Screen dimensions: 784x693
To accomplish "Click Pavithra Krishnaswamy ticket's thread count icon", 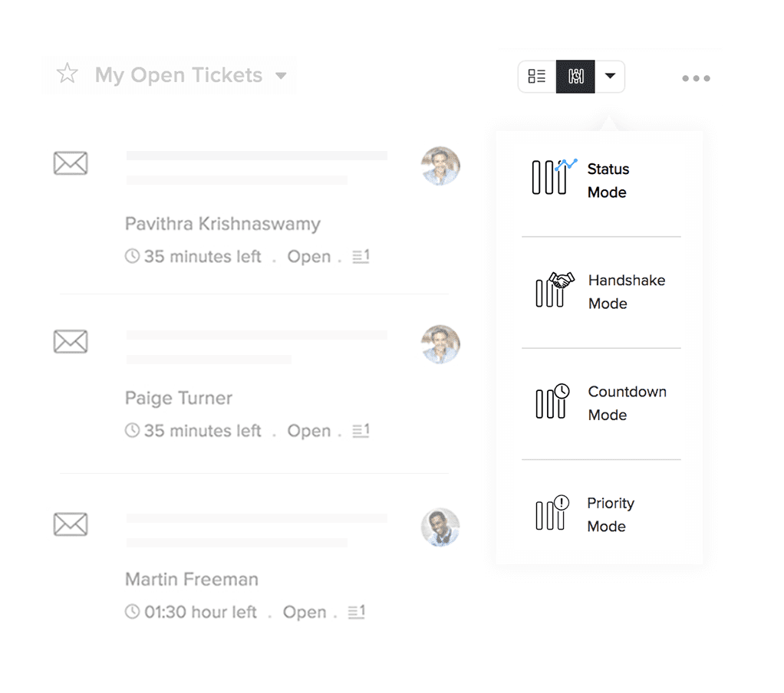I will [x=361, y=257].
